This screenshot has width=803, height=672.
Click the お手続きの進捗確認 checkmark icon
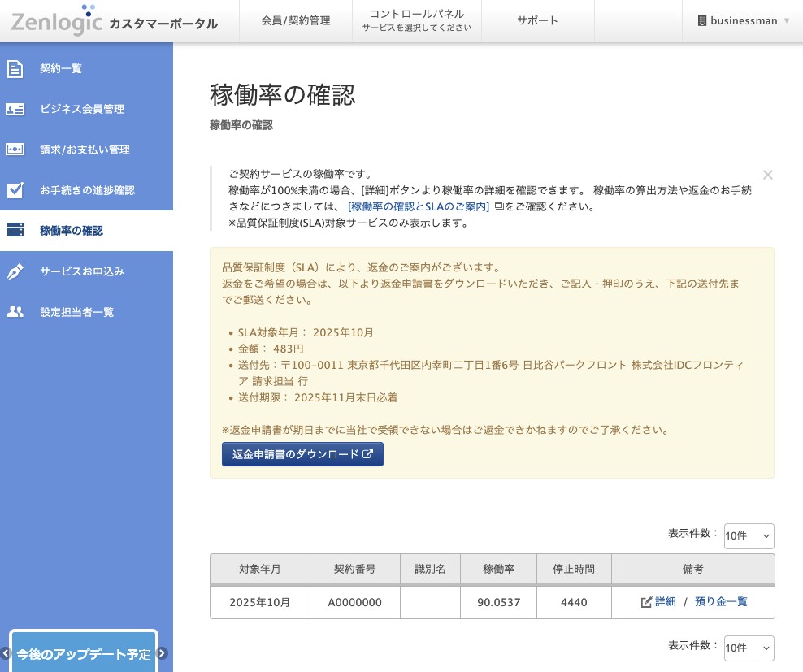coord(15,190)
